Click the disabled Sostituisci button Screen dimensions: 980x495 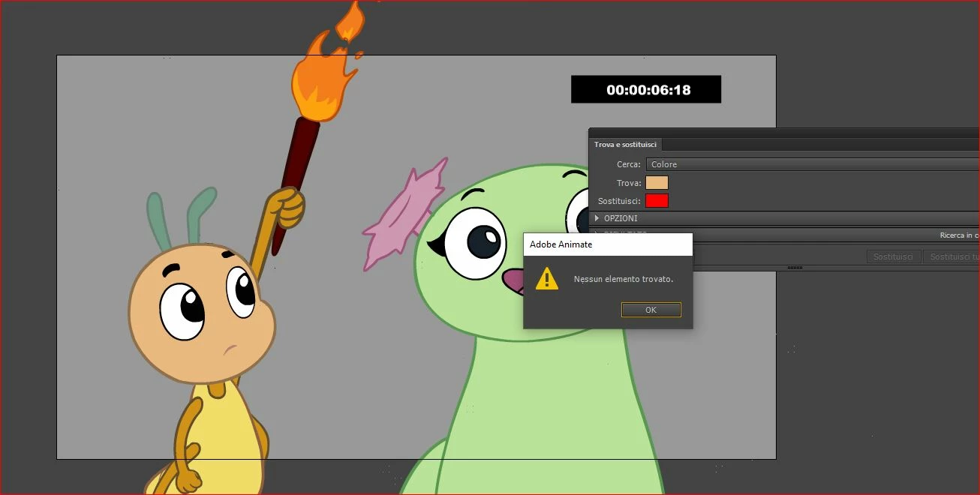[x=893, y=256]
